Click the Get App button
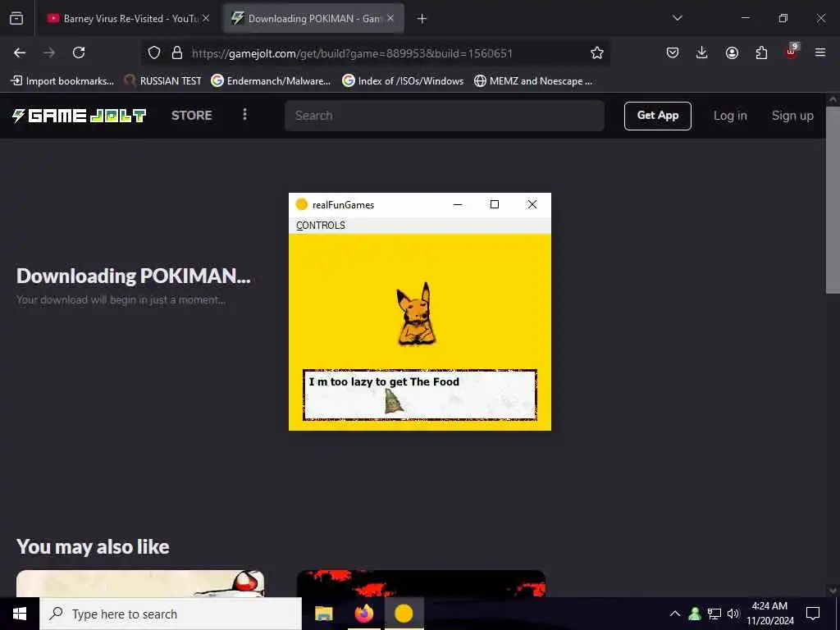 click(x=658, y=116)
